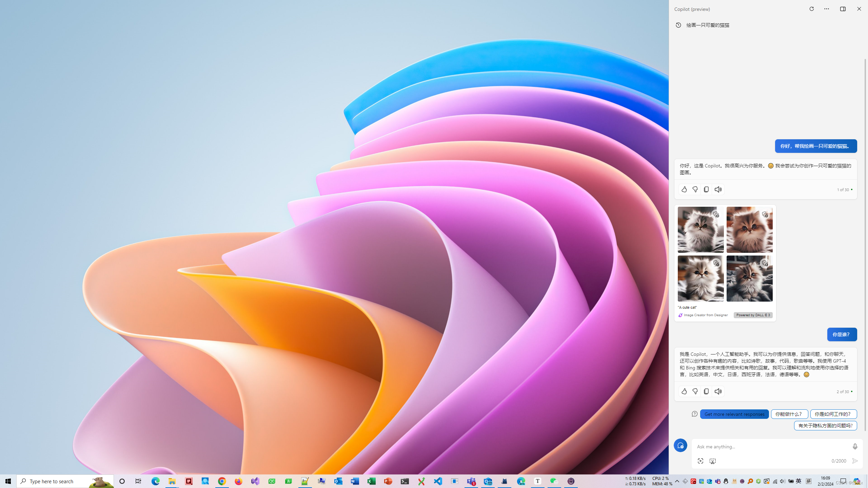Click the history icon showing previous prompts
868x488 pixels.
click(678, 25)
